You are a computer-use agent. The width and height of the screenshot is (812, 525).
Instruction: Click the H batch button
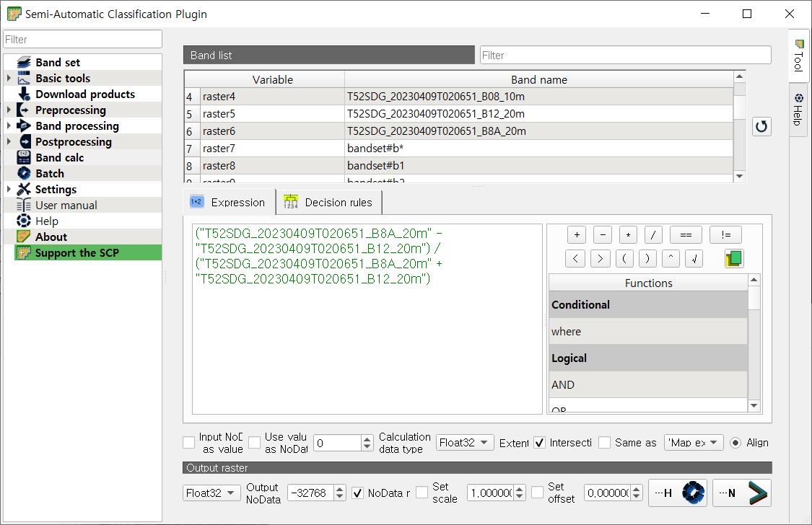tap(678, 493)
